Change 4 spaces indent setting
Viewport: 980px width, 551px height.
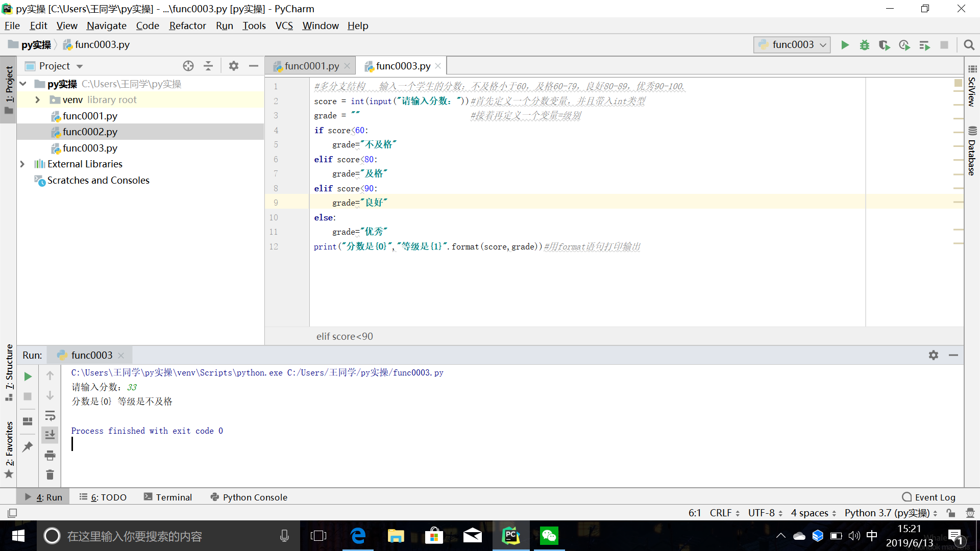tap(813, 513)
